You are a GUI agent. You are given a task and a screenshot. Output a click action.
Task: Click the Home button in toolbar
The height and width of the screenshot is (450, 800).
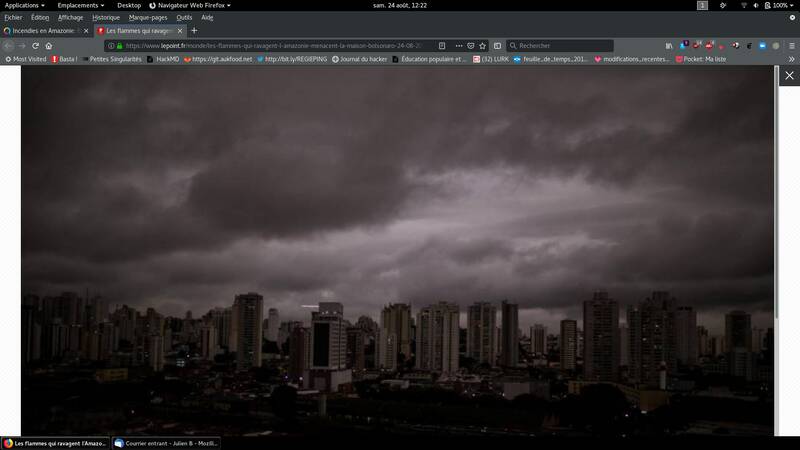(48, 45)
